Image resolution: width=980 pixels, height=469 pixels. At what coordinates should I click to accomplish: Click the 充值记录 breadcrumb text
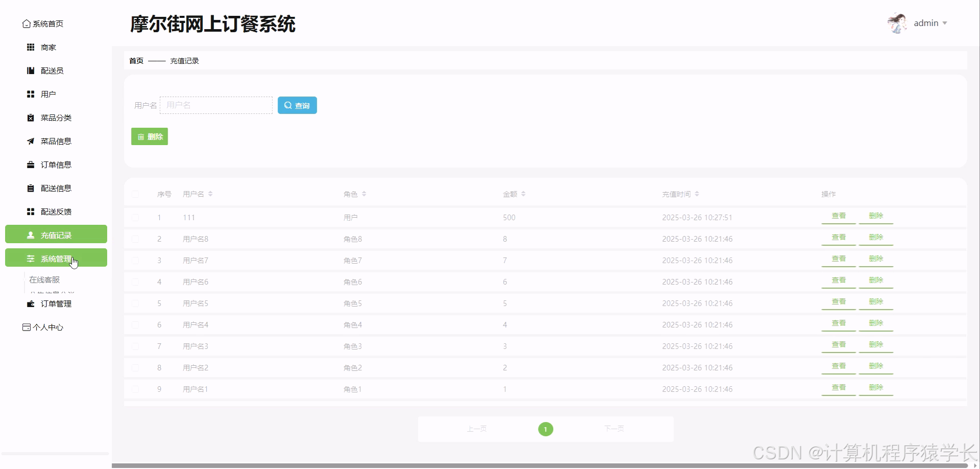point(184,61)
